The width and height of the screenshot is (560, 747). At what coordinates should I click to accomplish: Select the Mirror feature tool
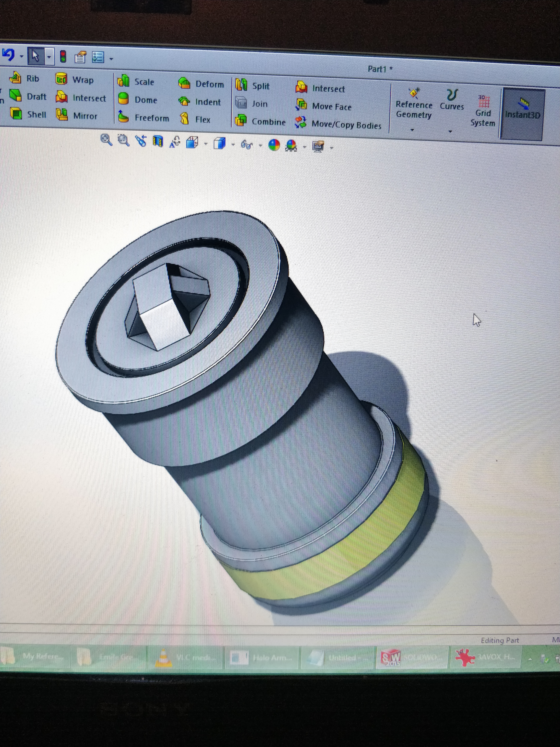click(x=77, y=115)
